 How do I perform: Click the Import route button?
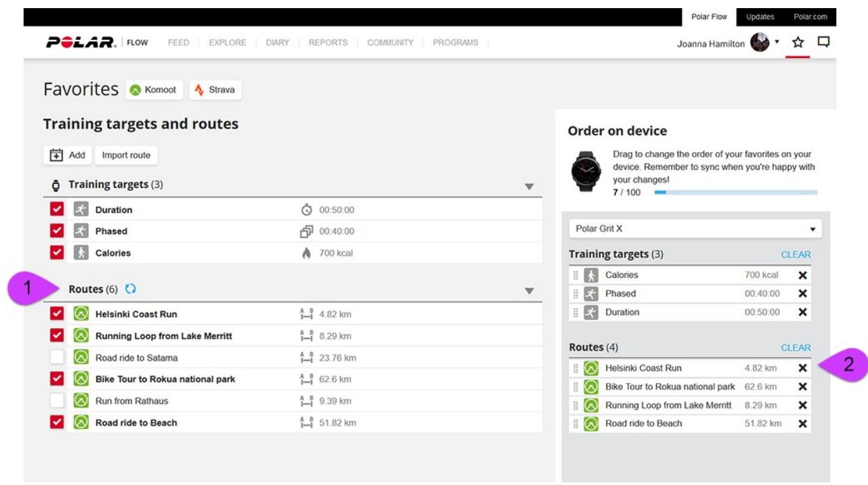click(126, 155)
